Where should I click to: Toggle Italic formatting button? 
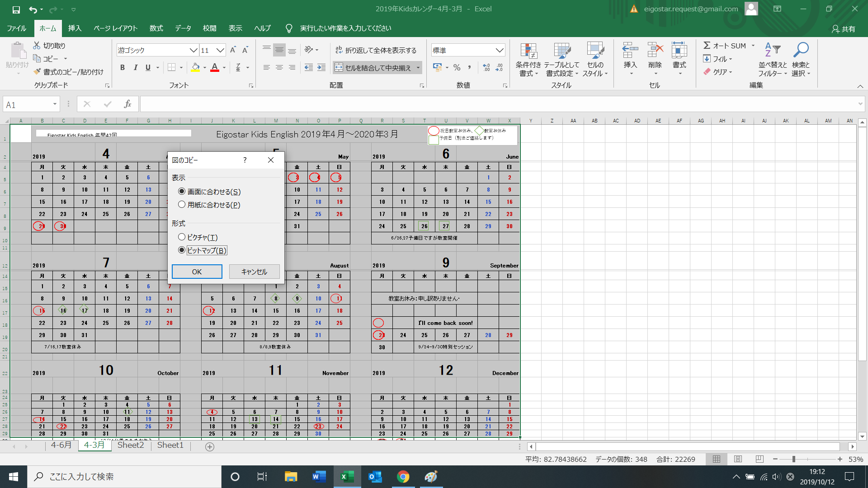coord(135,68)
